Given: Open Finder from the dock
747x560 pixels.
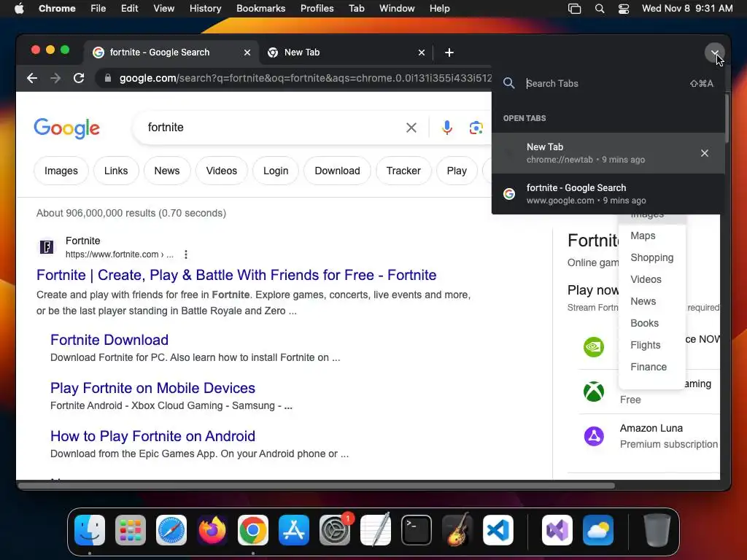Looking at the screenshot, I should tap(90, 530).
